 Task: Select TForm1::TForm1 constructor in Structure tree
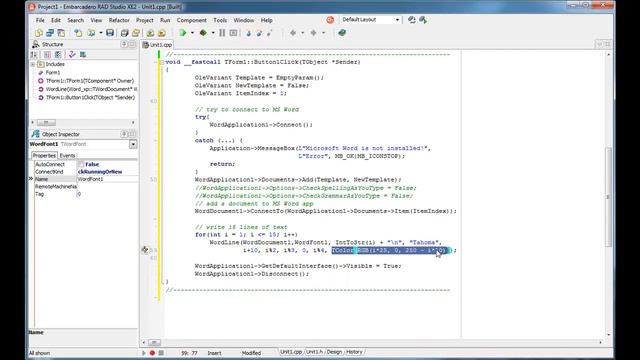click(x=90, y=81)
